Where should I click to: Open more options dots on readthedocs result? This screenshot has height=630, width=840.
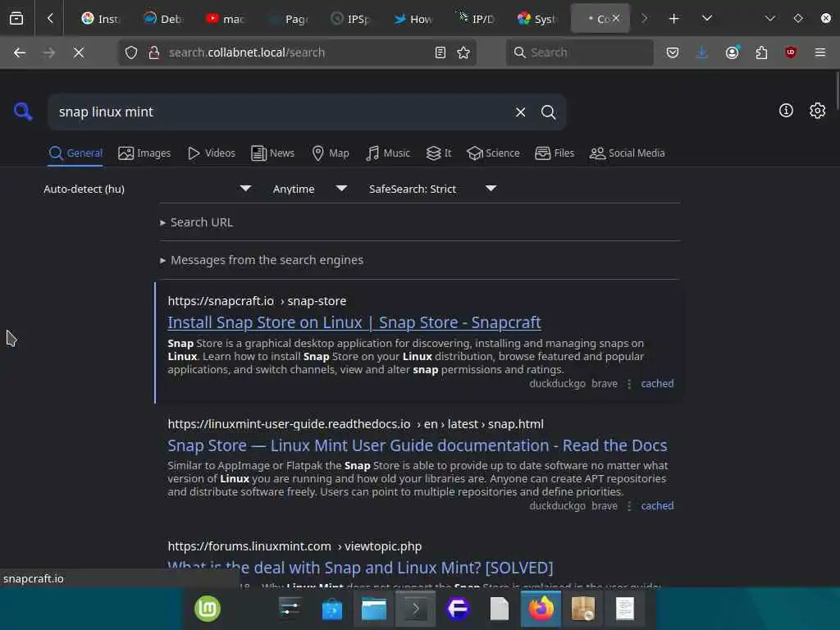click(x=629, y=505)
